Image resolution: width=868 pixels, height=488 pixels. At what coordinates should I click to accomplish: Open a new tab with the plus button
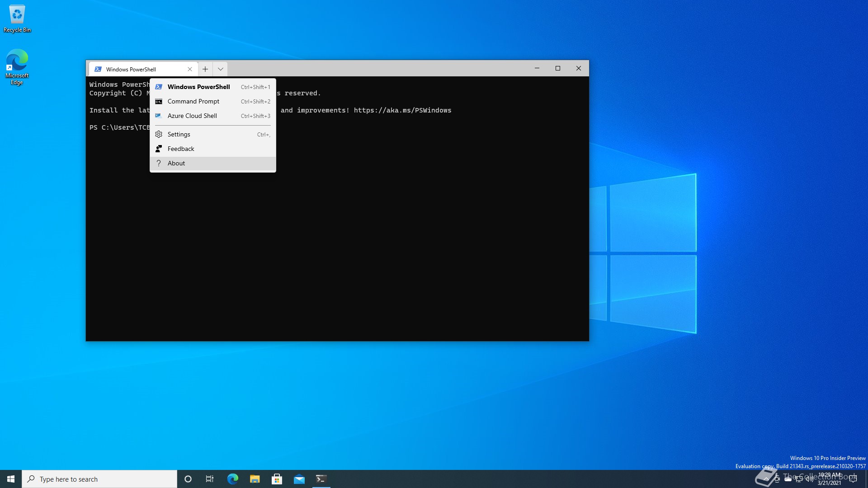205,69
